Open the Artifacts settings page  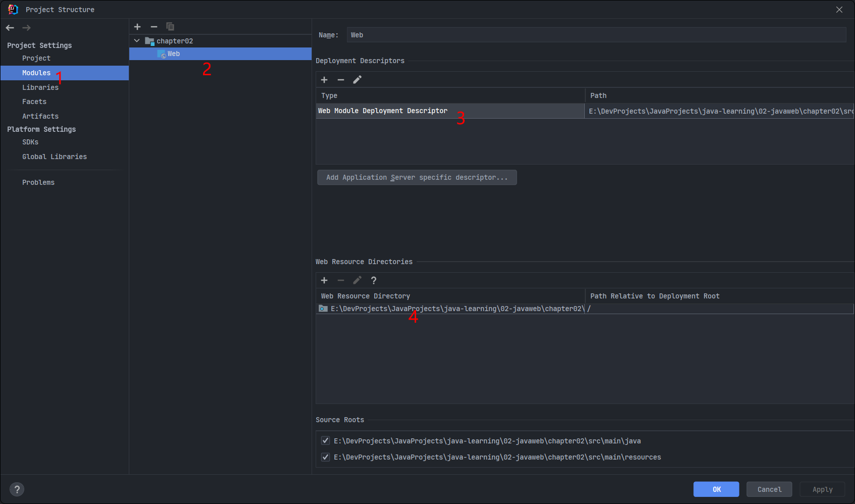point(40,116)
